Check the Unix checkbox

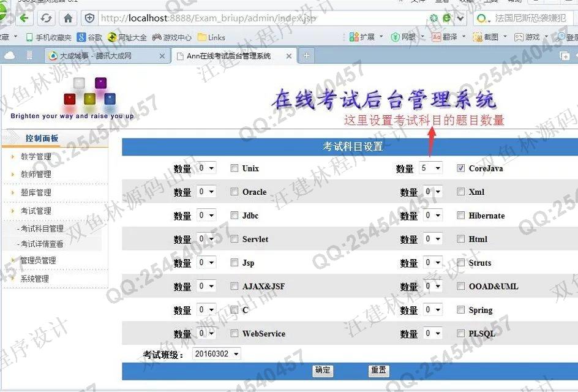coord(234,168)
